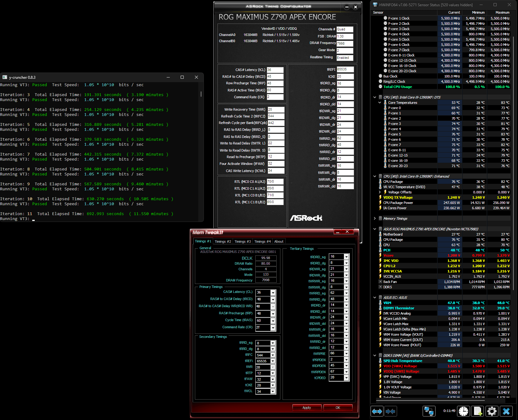Expand Memory Timings group

click(x=375, y=219)
